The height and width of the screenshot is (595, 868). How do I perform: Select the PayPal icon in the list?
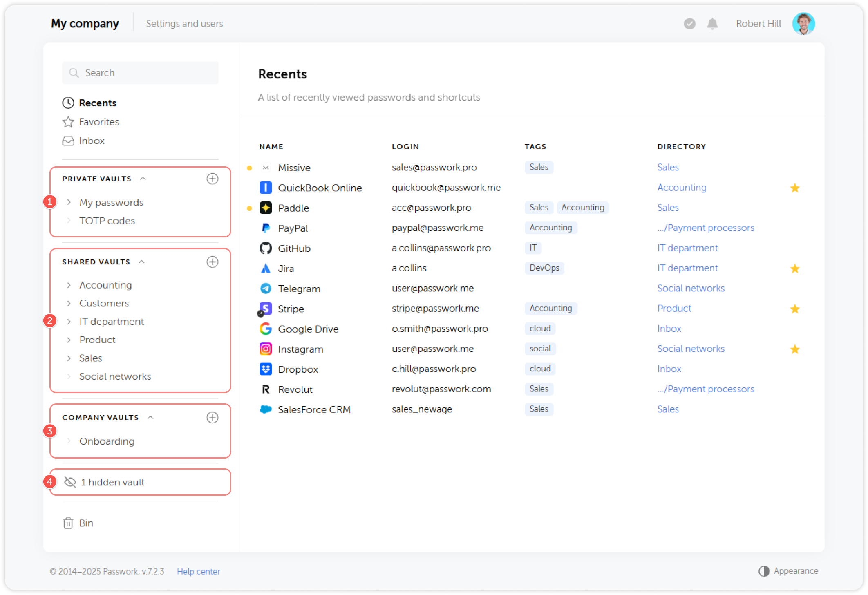point(265,228)
